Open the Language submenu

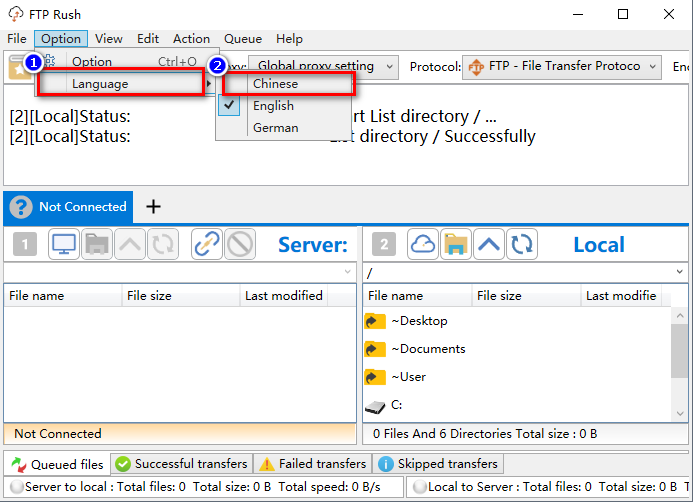coord(126,84)
